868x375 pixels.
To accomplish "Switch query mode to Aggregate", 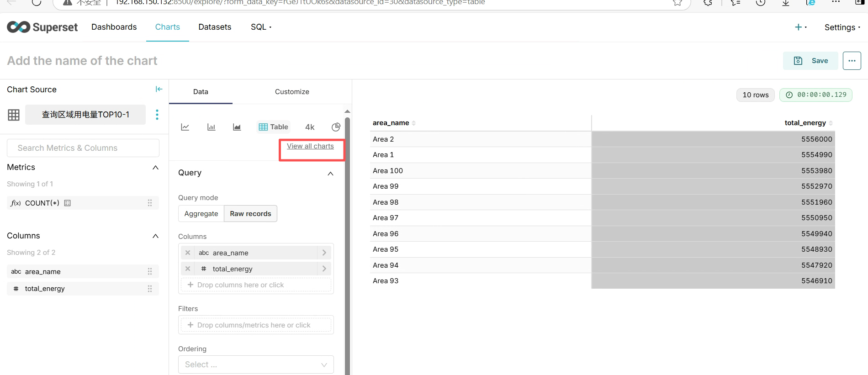I will (x=201, y=214).
